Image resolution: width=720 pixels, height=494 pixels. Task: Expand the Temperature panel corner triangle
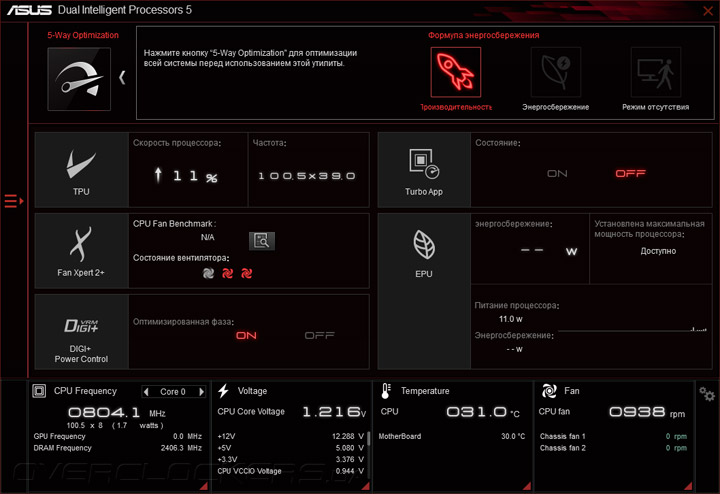click(527, 486)
